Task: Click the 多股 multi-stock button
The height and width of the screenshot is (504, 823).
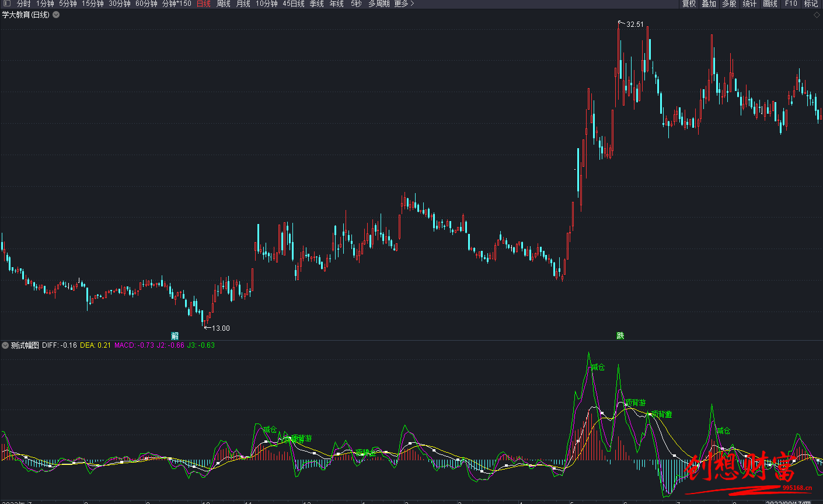Action: [x=729, y=3]
